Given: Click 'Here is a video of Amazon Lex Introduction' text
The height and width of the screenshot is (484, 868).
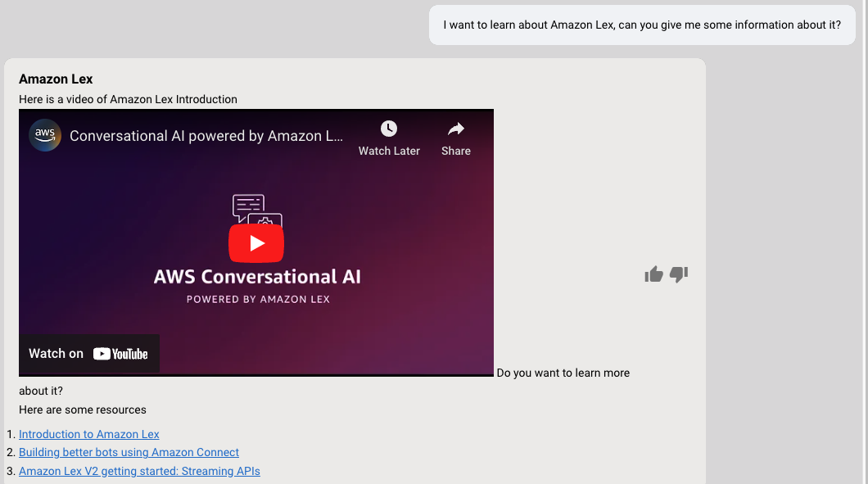Looking at the screenshot, I should (128, 100).
